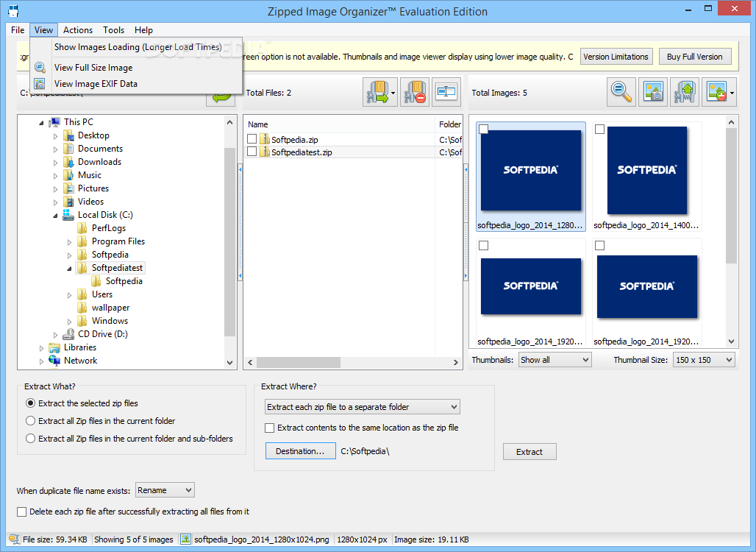
Task: Click the application icon in title bar
Action: [13, 10]
